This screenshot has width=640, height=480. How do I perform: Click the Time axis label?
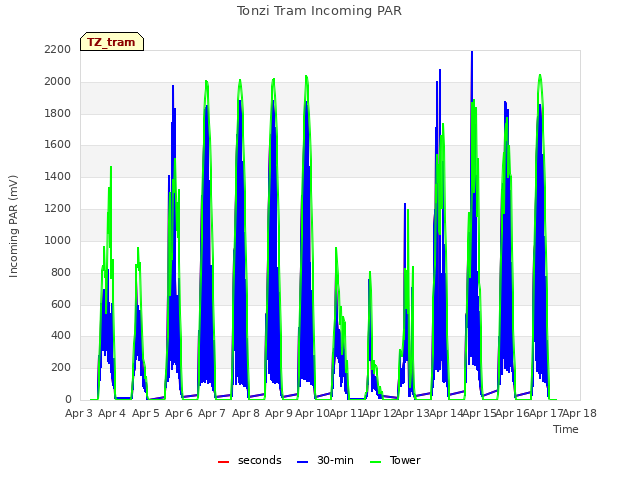[566, 429]
